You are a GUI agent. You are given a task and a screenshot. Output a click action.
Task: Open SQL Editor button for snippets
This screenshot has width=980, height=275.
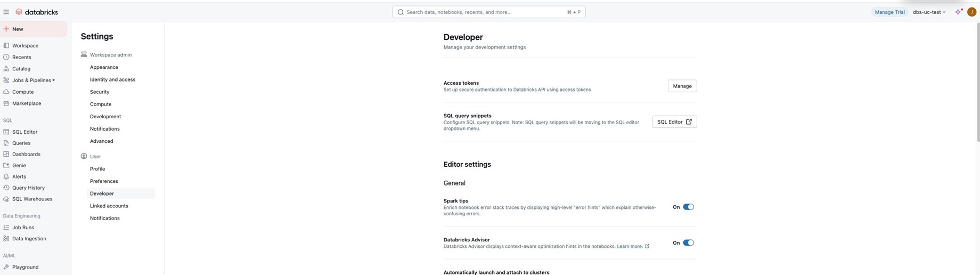click(674, 122)
